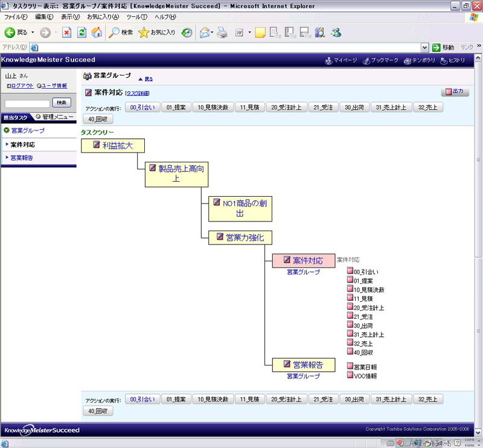Click 営業グループ link under 案件対応 node
Viewport: 483px width, 448px height.
(304, 272)
